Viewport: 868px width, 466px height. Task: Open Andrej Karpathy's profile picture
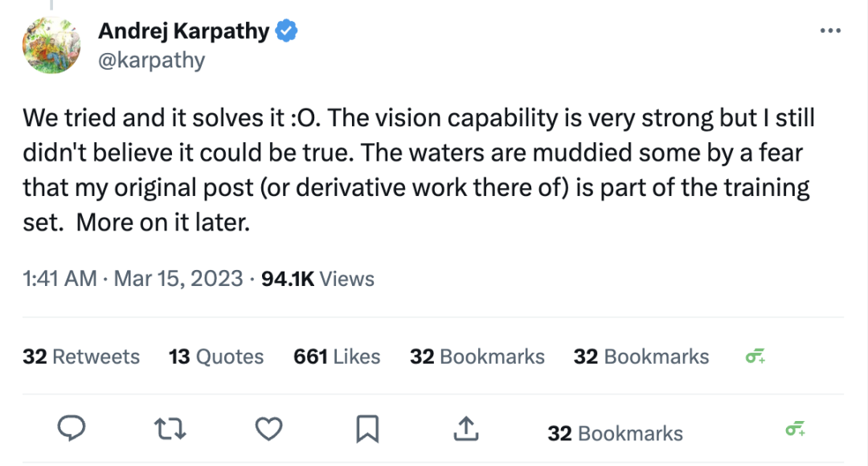(x=52, y=46)
